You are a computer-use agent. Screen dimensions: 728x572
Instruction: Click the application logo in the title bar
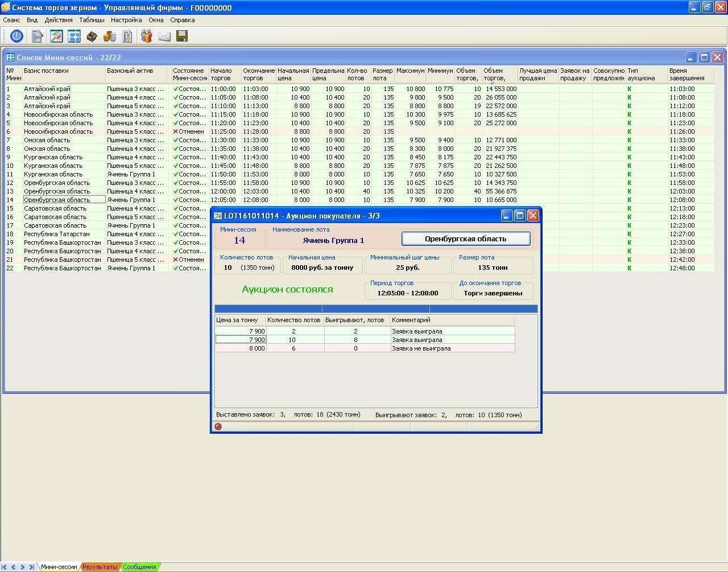(6, 7)
